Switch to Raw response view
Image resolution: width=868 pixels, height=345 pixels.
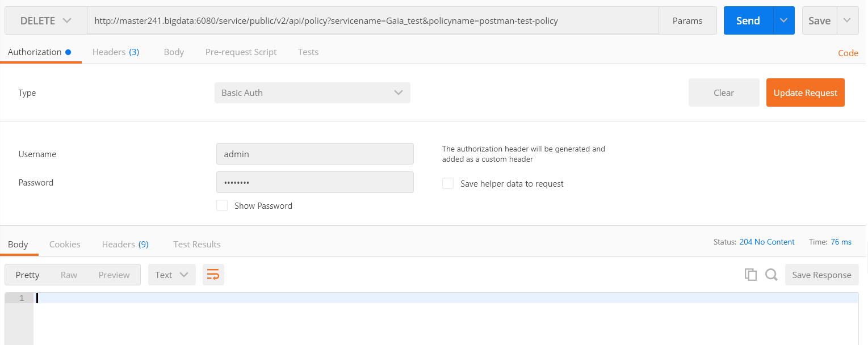(x=69, y=274)
